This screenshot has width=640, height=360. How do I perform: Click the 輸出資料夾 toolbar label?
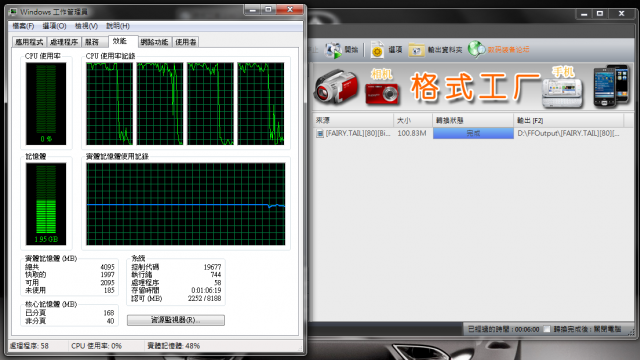click(x=445, y=50)
